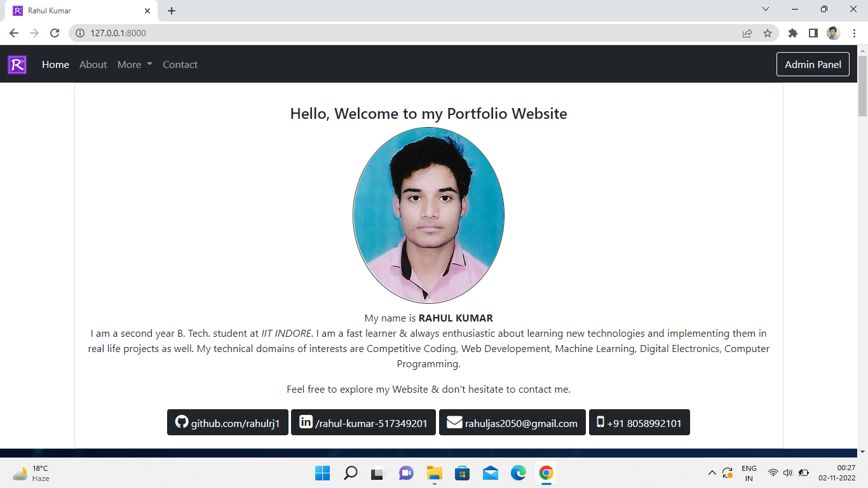Image resolution: width=868 pixels, height=488 pixels.
Task: Click the Wi-Fi icon in the system tray
Action: click(773, 473)
